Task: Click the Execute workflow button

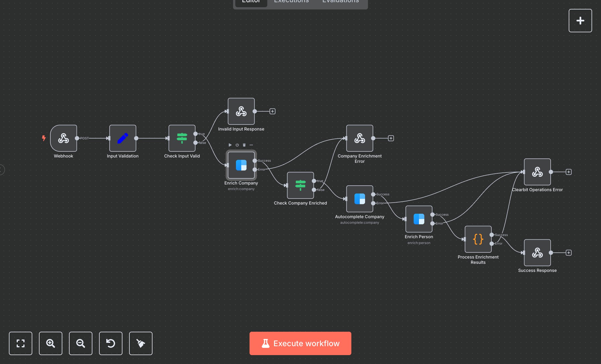Action: pyautogui.click(x=300, y=343)
